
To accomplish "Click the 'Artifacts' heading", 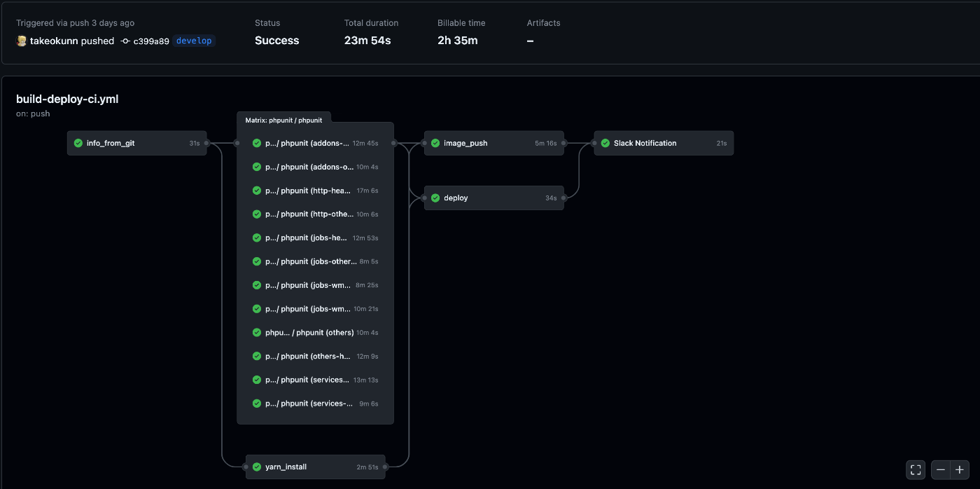I will coord(544,23).
